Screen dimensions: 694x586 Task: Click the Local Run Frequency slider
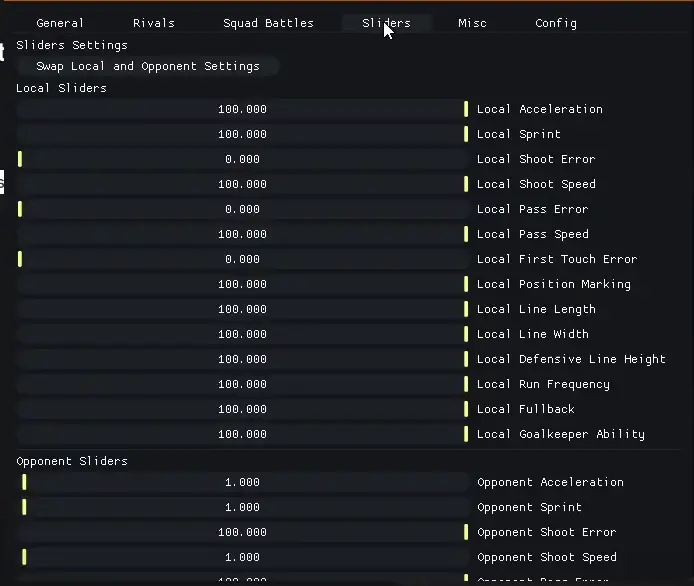[243, 384]
